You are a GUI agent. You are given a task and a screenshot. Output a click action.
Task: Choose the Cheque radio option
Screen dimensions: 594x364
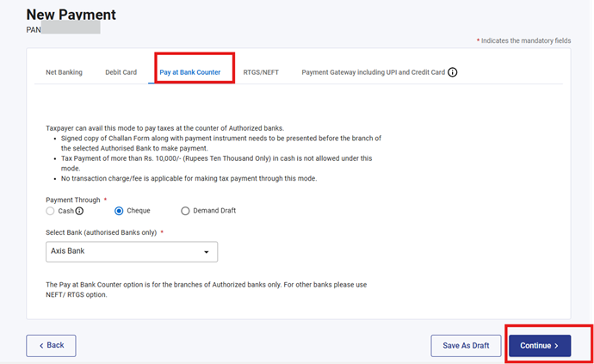click(119, 211)
